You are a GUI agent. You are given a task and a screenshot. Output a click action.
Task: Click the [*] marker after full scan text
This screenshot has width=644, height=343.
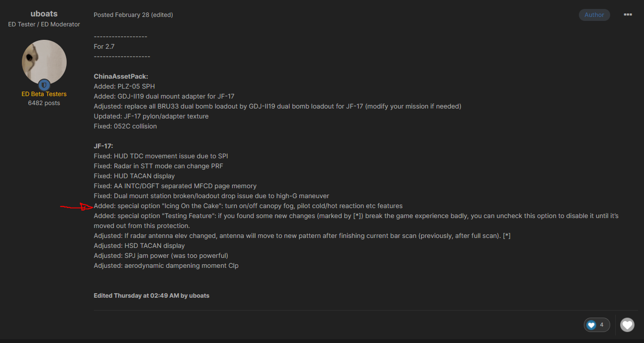pyautogui.click(x=507, y=236)
